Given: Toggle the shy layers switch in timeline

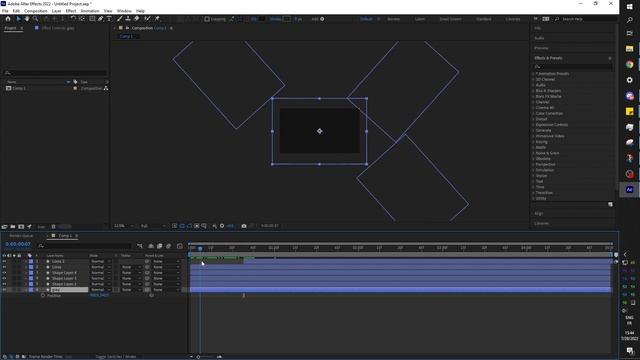Looking at the screenshot, I should 151,246.
